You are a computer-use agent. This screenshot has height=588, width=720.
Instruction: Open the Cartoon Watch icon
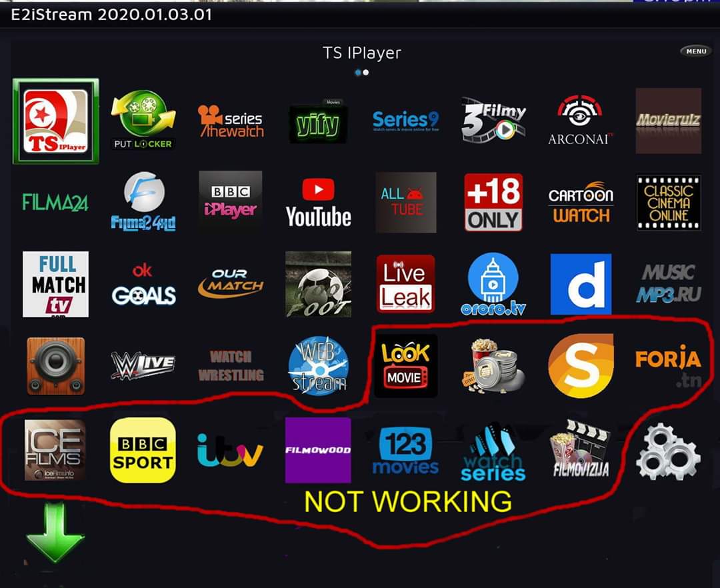(x=581, y=203)
